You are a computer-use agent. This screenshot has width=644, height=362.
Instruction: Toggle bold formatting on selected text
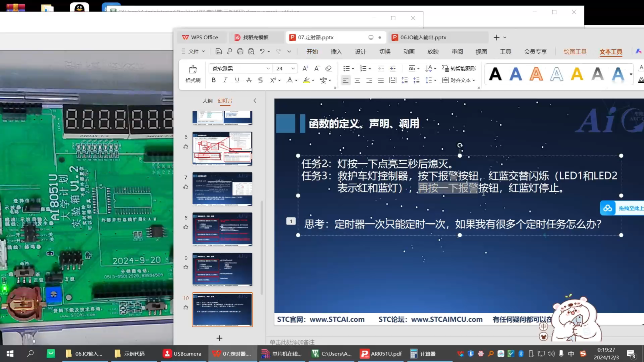[213, 80]
